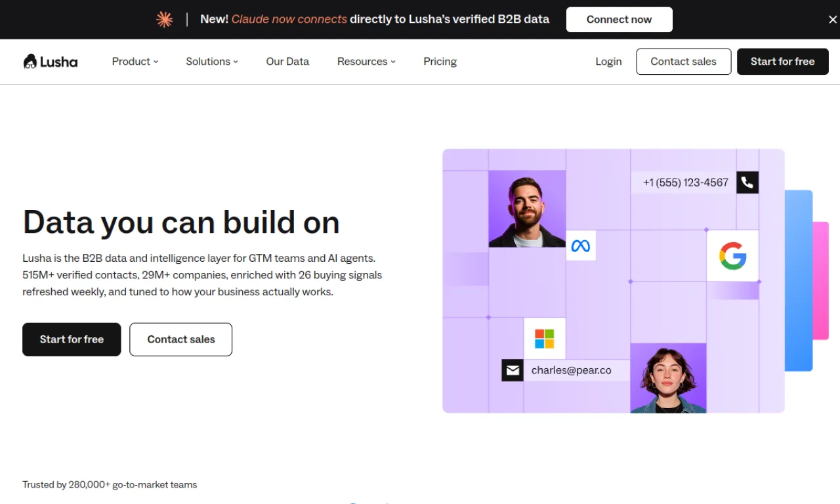
Task: Click the curly-haired woman's portrait photo
Action: [668, 378]
